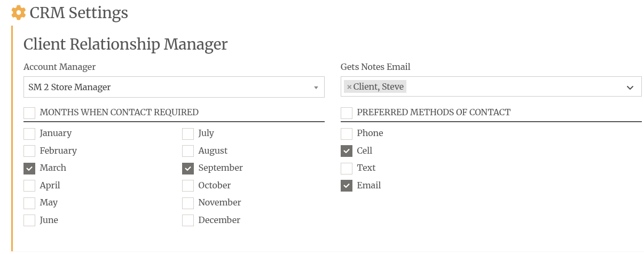
Task: Enable the June checkbox
Action: pos(29,220)
